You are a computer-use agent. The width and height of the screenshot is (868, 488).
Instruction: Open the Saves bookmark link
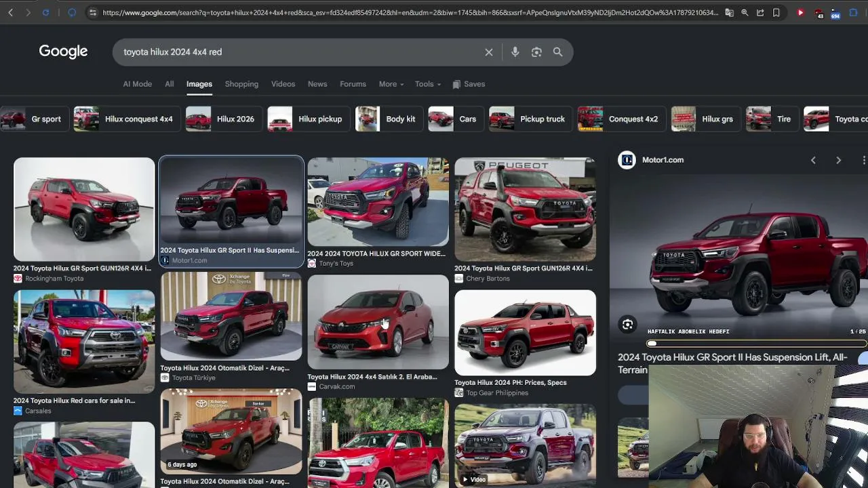469,84
